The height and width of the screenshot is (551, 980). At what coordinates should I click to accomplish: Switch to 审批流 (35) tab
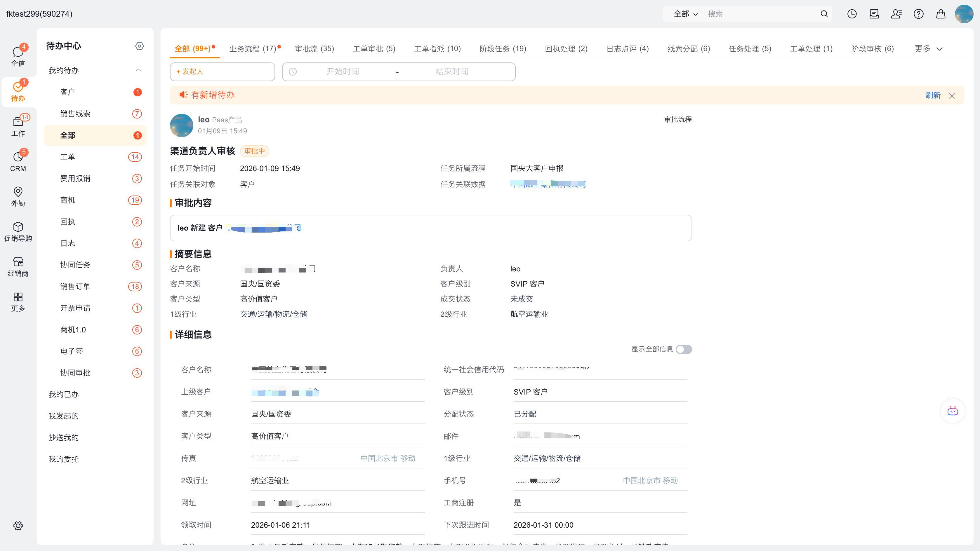coord(314,49)
